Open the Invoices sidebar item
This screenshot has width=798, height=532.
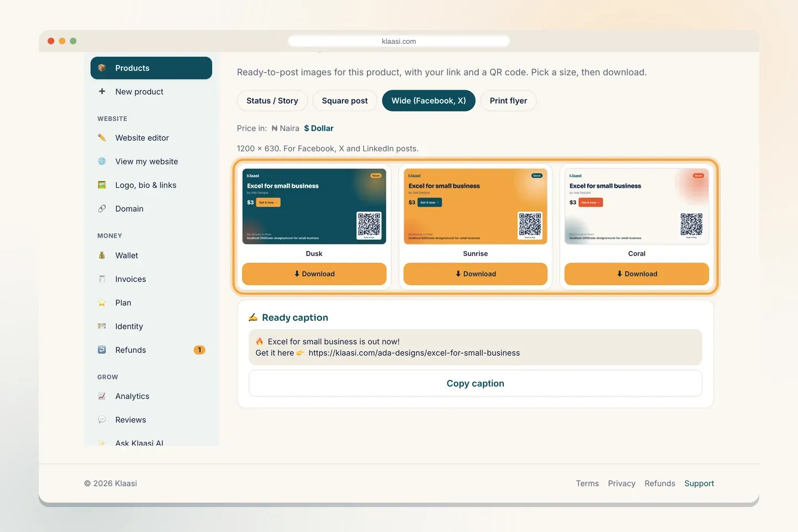pyautogui.click(x=151, y=279)
